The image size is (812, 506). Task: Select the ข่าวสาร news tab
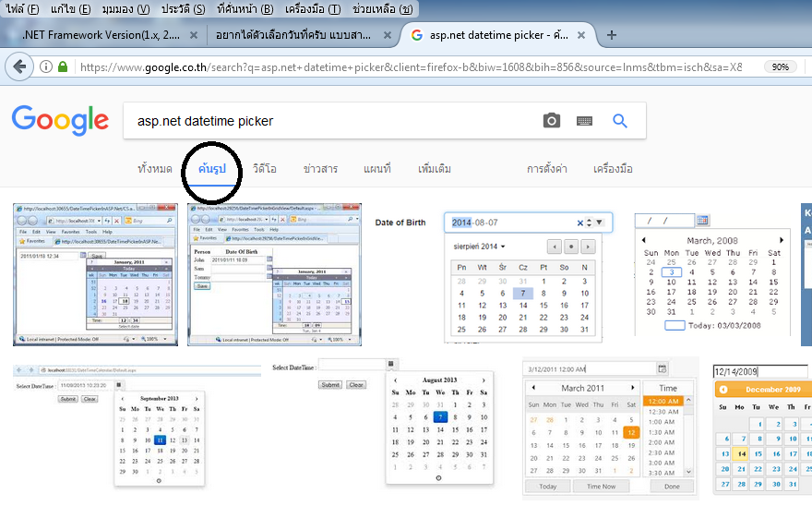pos(320,169)
